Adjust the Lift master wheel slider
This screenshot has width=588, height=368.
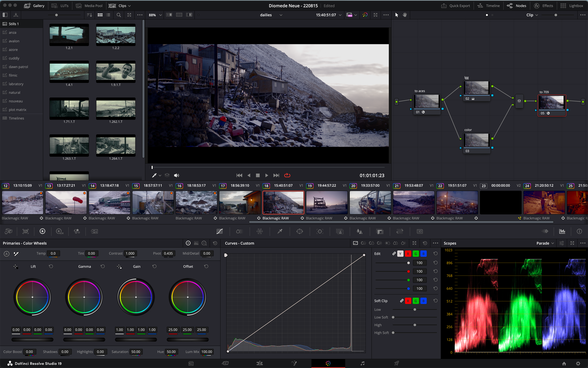click(x=32, y=339)
